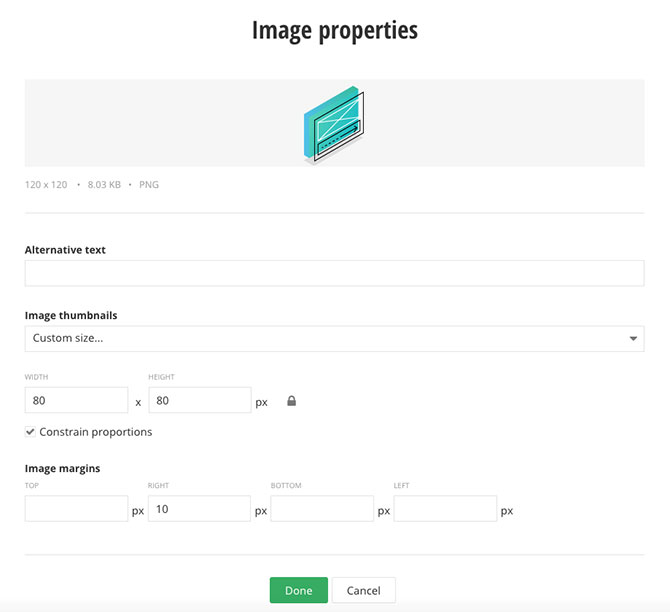Click the Constrain proportions label text
The image size is (670, 612).
[96, 432]
